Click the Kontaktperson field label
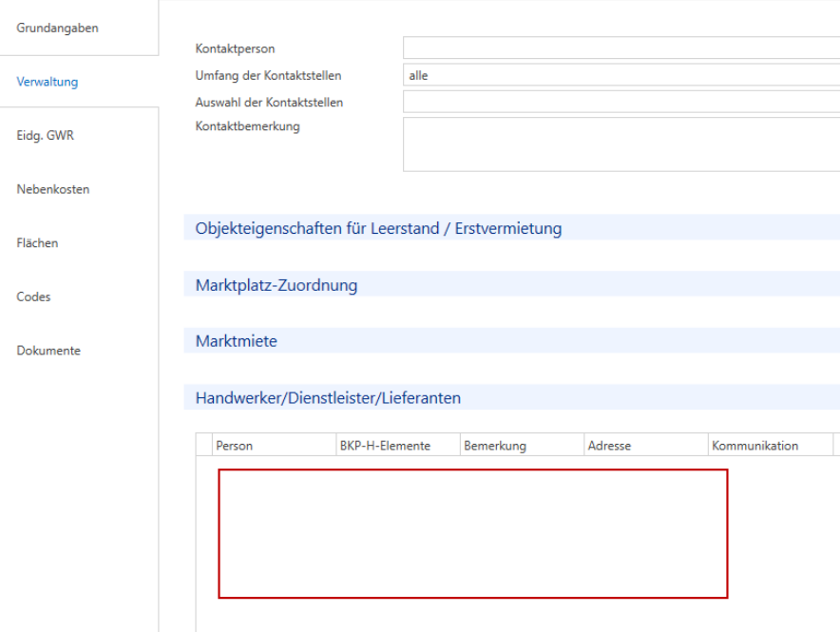 coord(235,48)
